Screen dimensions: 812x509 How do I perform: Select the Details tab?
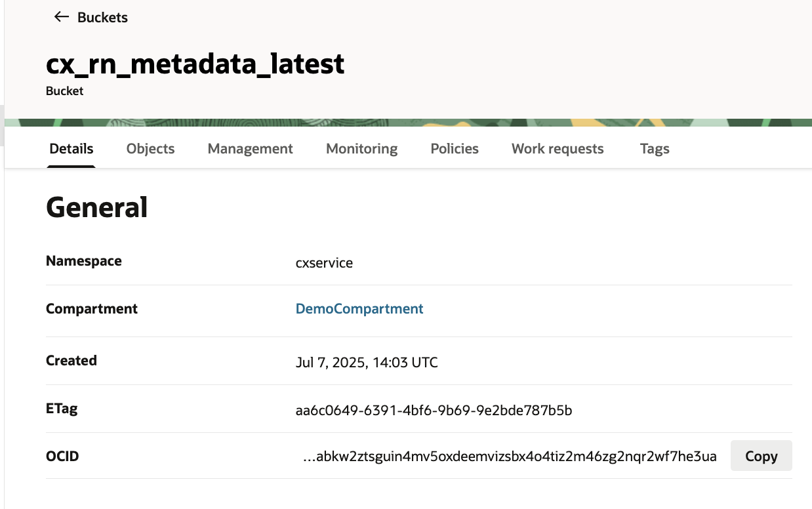tap(71, 149)
